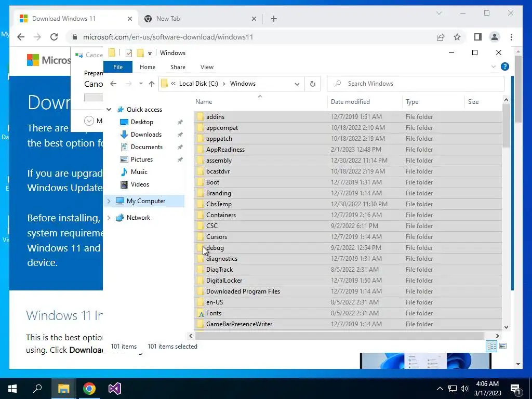Screen dimensions: 532x399
Task: Open Chrome profile avatar
Action: click(x=495, y=37)
